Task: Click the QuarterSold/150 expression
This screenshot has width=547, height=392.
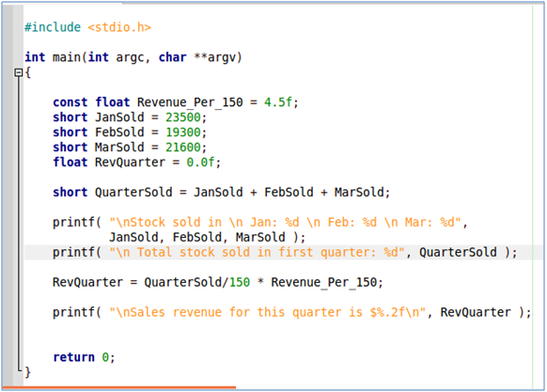Action: pos(196,282)
